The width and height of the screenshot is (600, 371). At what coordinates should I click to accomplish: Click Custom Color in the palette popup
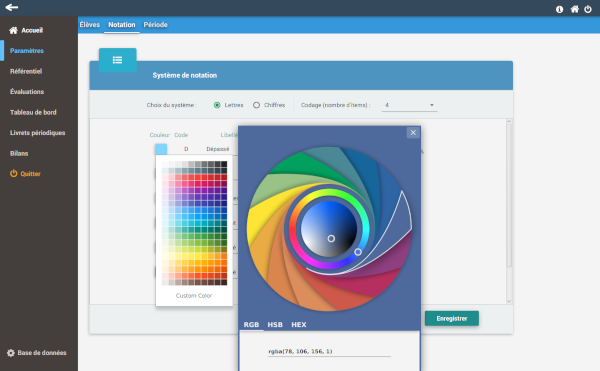pyautogui.click(x=194, y=296)
